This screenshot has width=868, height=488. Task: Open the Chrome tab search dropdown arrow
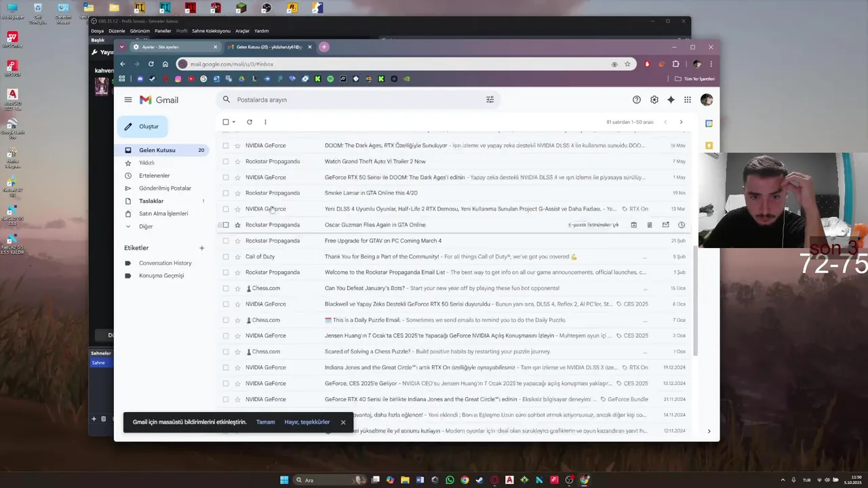121,47
